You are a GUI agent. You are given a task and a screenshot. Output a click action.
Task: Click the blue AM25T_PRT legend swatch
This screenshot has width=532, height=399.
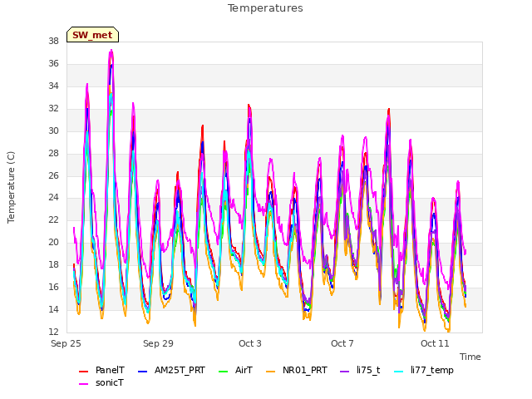[x=142, y=372]
